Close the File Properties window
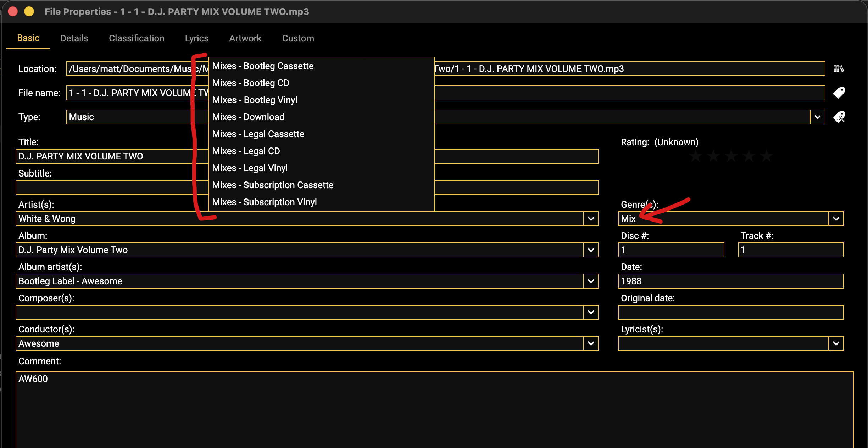Screen dimensions: 868x448 (x=13, y=12)
